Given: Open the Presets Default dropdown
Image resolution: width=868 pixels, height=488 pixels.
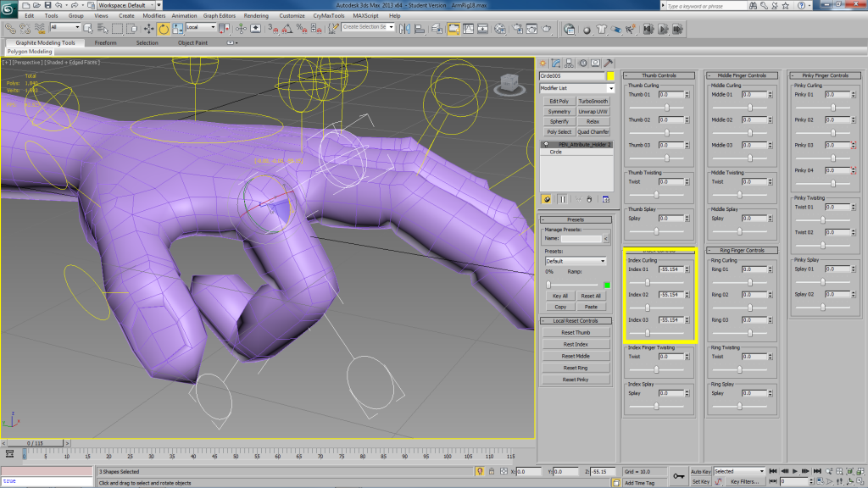Looking at the screenshot, I should 576,261.
